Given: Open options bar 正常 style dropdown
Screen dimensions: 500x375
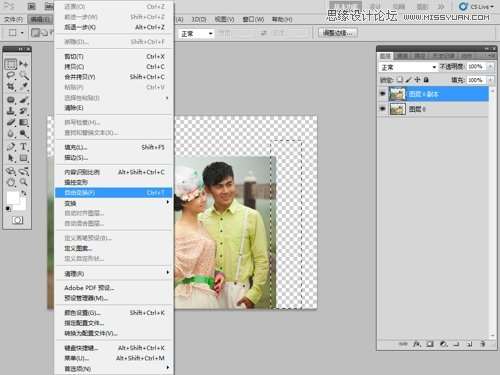Looking at the screenshot, I should [x=197, y=33].
